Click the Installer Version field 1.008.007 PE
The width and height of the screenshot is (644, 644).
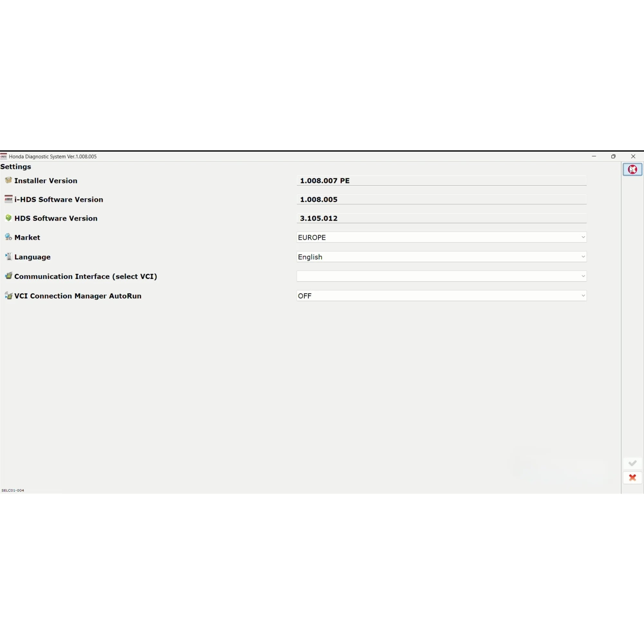point(441,180)
